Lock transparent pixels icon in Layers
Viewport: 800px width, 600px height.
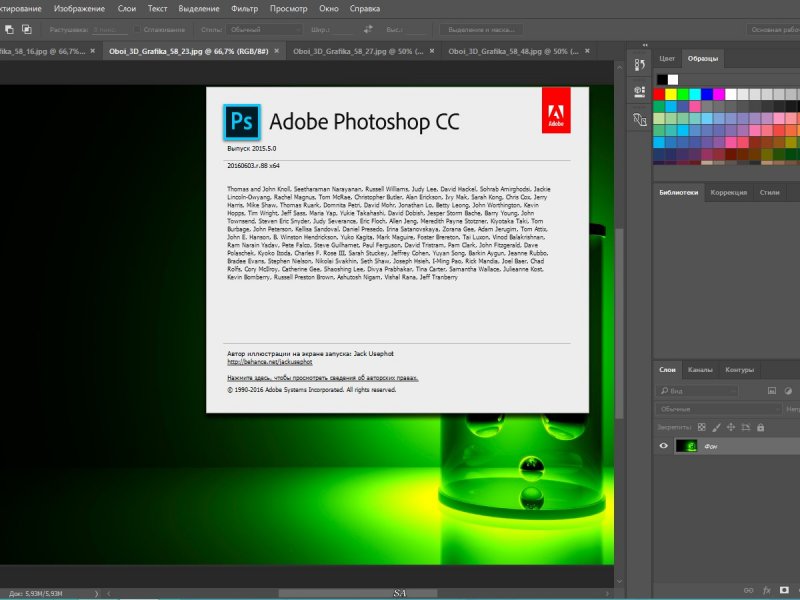click(x=702, y=427)
